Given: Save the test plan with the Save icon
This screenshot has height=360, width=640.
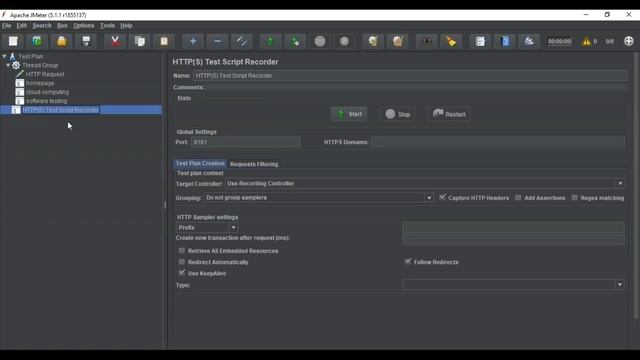Looking at the screenshot, I should (86, 41).
